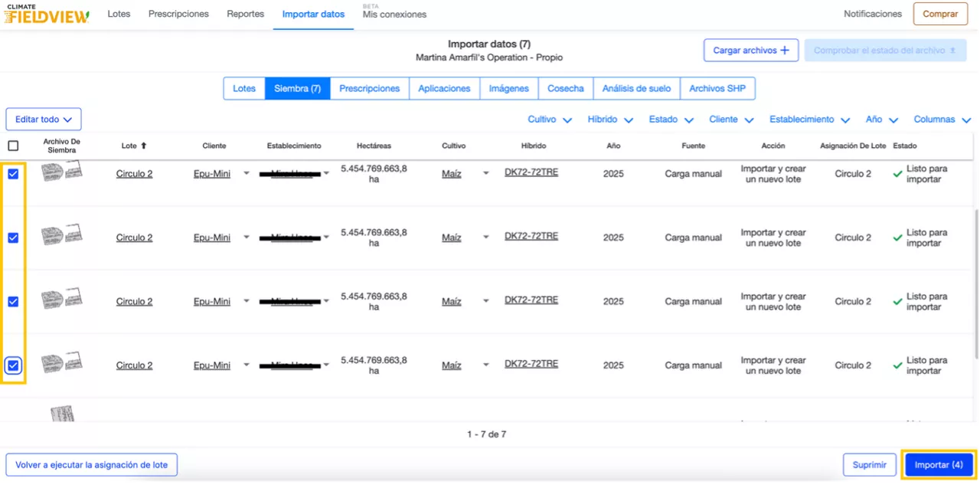Viewport: 980px width, 485px height.
Task: Click the last visible row's green status checkmark
Action: click(897, 365)
